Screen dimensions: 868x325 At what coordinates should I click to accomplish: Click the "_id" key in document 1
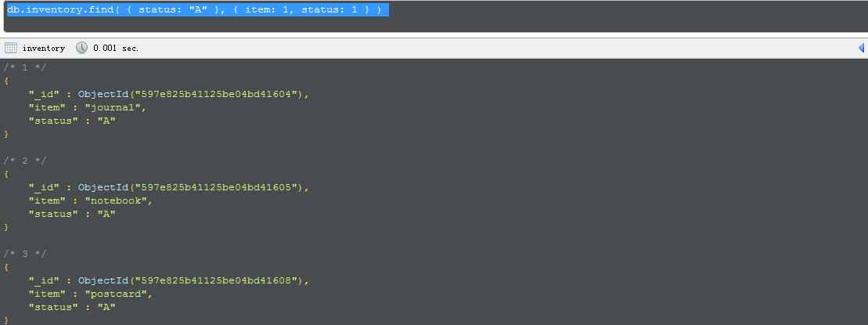tap(44, 94)
